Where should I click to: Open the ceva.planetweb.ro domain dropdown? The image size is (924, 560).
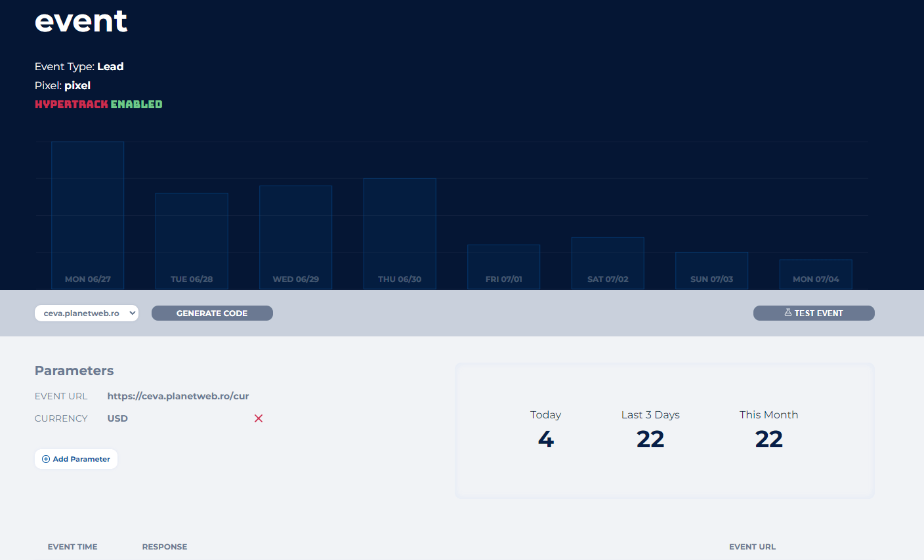pyautogui.click(x=87, y=313)
